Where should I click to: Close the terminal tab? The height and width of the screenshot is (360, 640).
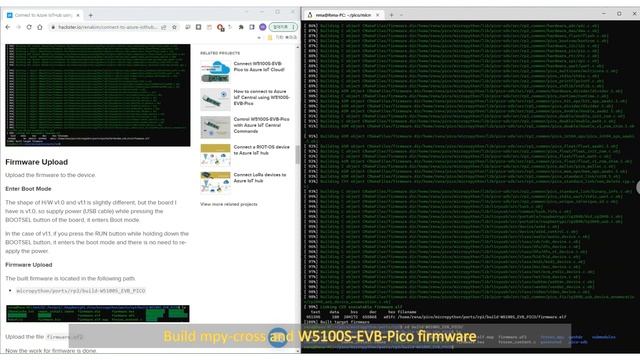pyautogui.click(x=378, y=15)
